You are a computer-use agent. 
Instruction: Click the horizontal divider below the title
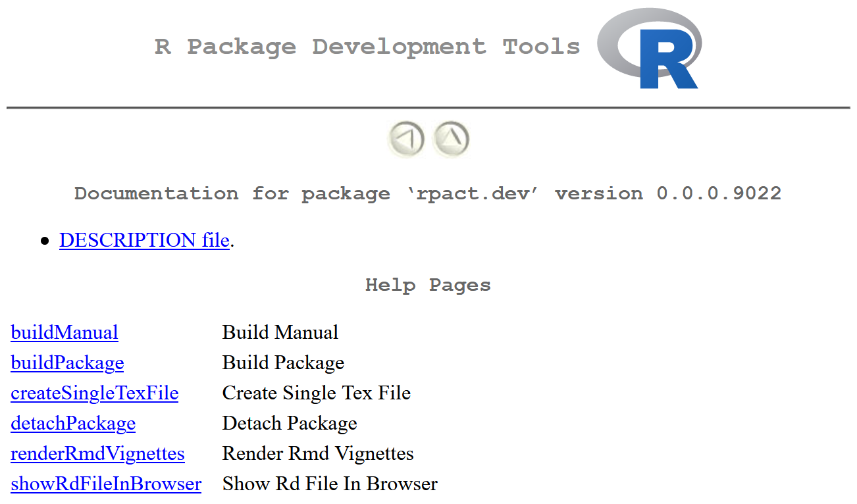(428, 107)
